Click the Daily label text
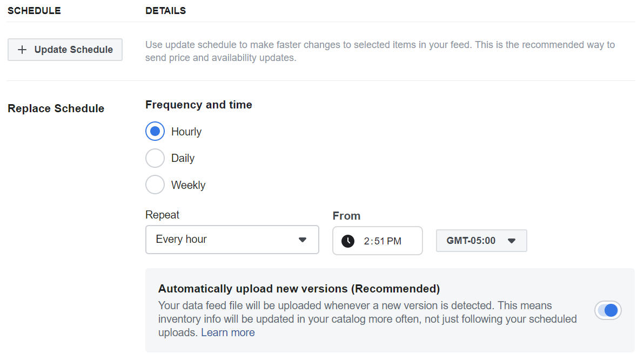 [183, 158]
